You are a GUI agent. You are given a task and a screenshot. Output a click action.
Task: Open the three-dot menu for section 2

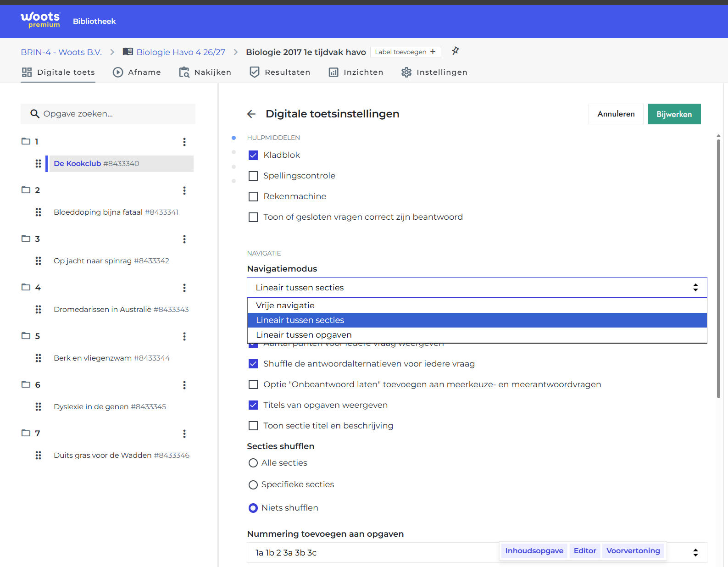(x=184, y=190)
